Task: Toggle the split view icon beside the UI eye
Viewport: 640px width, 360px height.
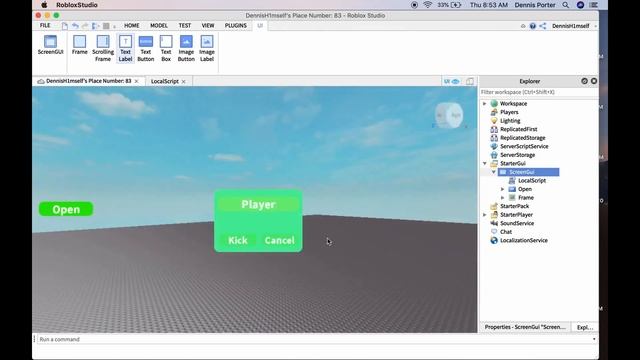Action: point(470,82)
